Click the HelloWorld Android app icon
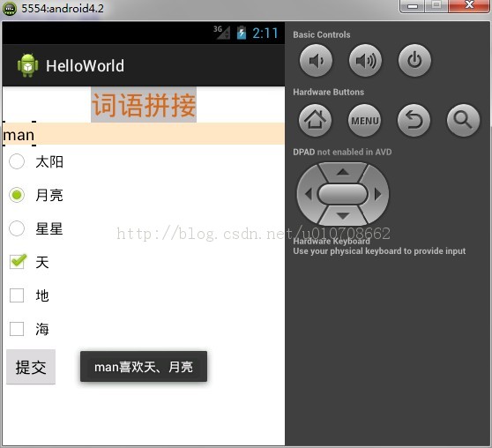492x448 pixels. 28,65
